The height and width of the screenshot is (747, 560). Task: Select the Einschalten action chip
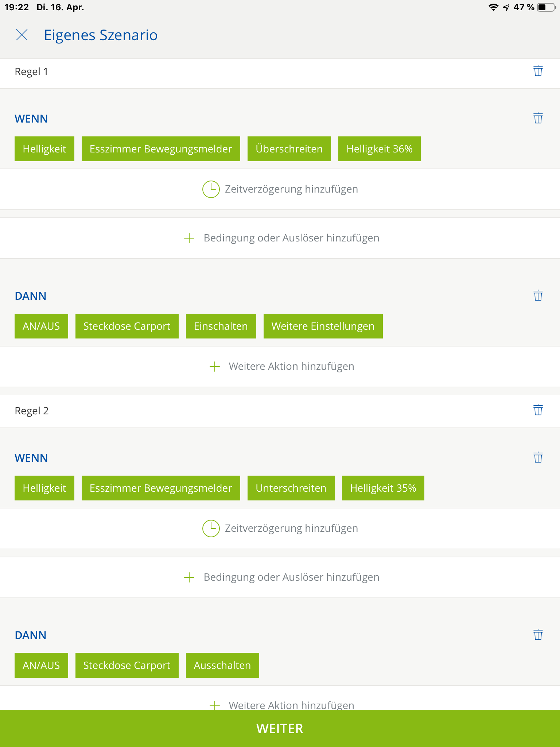(221, 326)
